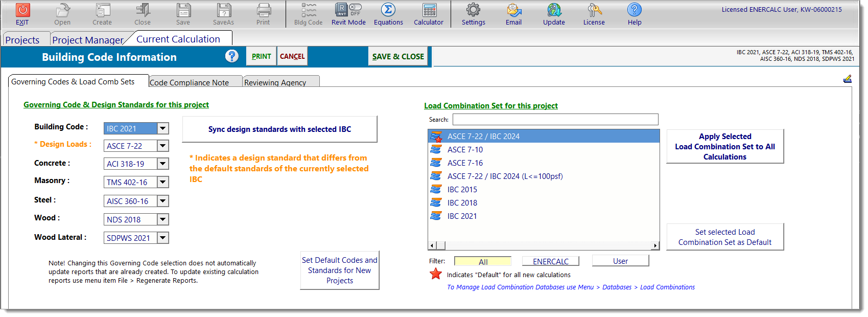
Task: Click the SDPWS 2021 value
Action: coord(128,238)
